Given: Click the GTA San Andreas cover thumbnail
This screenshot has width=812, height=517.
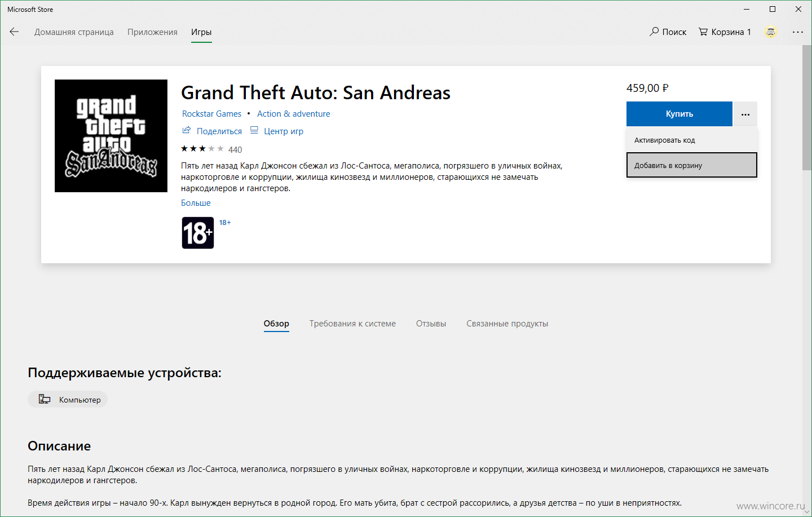Looking at the screenshot, I should pyautogui.click(x=111, y=136).
